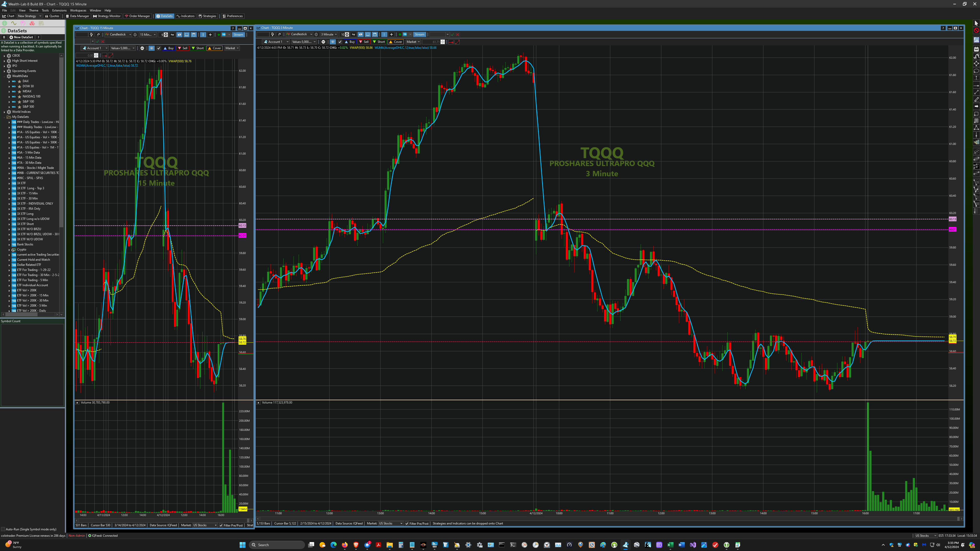Click the New DataSet button
Image resolution: width=980 pixels, height=551 pixels.
click(x=21, y=37)
